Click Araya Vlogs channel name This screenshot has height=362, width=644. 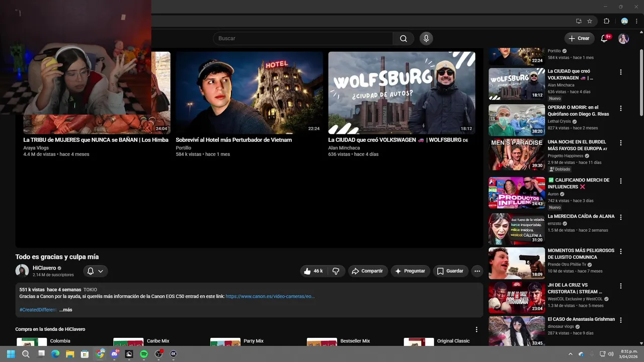click(36, 148)
